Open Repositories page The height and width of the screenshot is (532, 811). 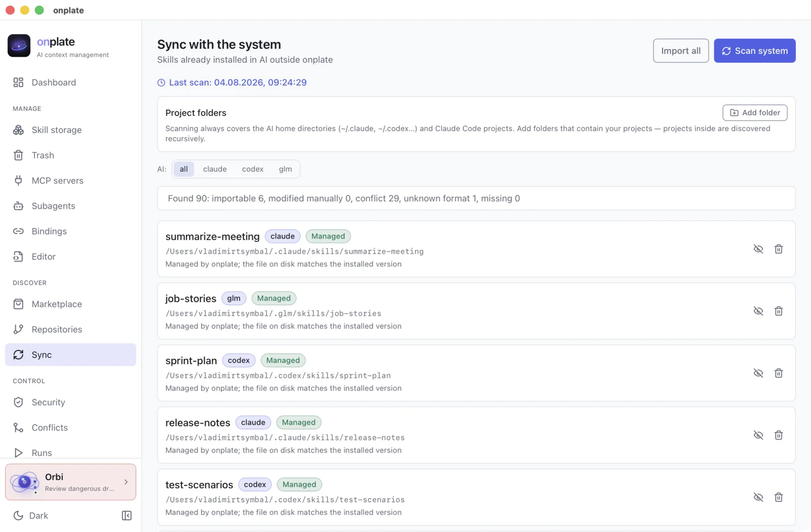(x=70, y=330)
